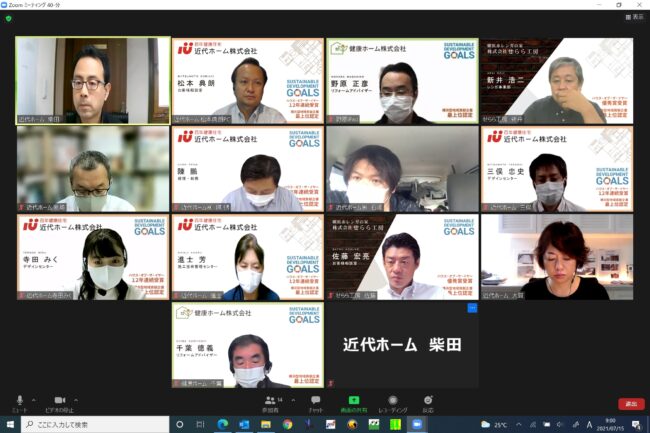Click the 近代ホーム 柴田 name-only tile
This screenshot has height=433, width=650.
tap(403, 345)
